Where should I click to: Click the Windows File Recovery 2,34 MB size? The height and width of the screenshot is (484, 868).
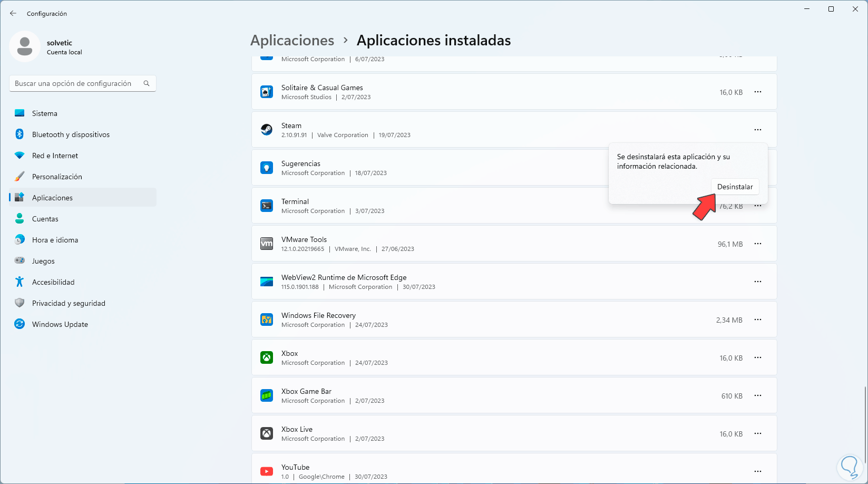[729, 320]
